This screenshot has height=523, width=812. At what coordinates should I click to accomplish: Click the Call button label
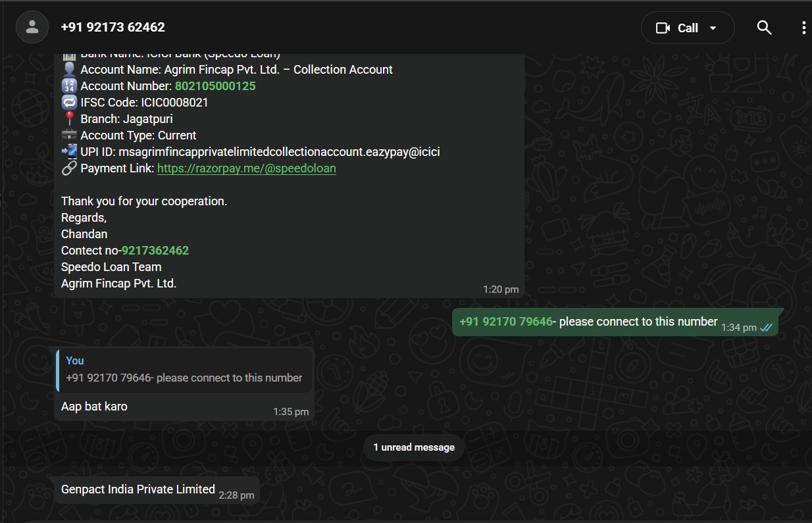(x=688, y=28)
